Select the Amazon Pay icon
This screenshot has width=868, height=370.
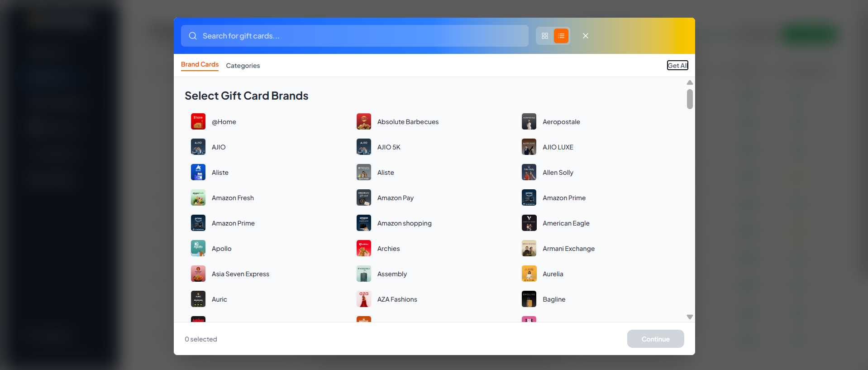click(364, 197)
